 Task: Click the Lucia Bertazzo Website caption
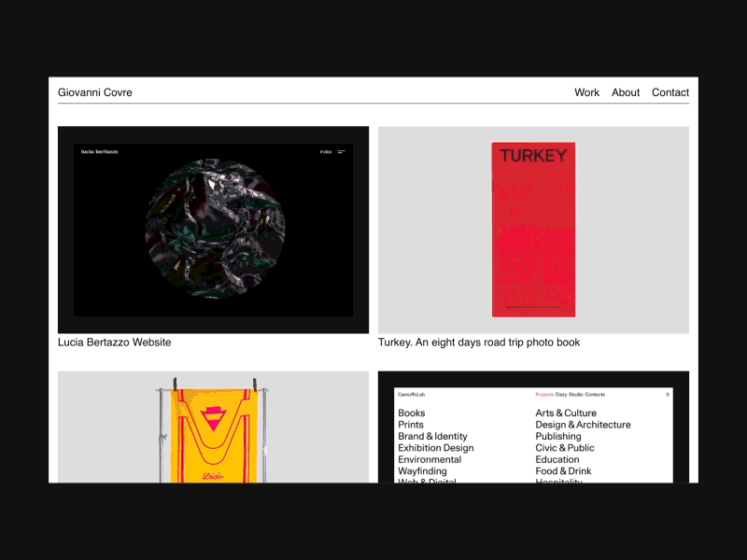point(114,342)
